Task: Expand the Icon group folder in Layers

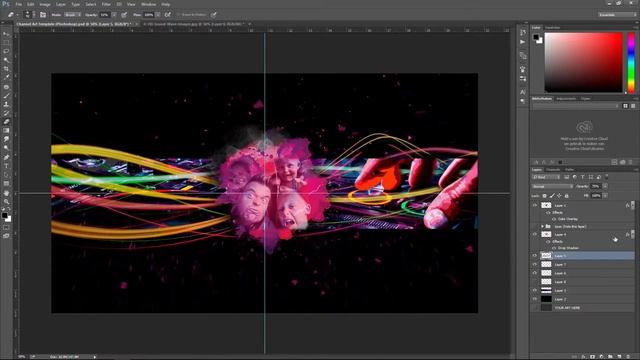Action: [x=542, y=226]
